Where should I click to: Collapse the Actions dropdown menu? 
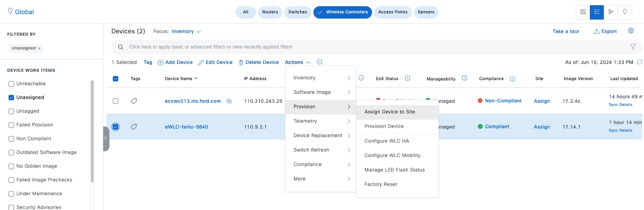point(297,62)
